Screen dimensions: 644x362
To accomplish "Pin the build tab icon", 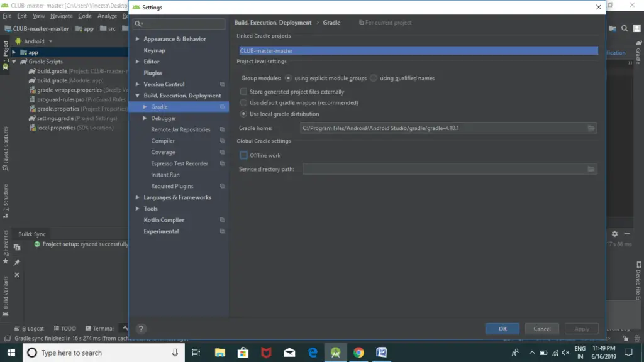I will pos(17,262).
